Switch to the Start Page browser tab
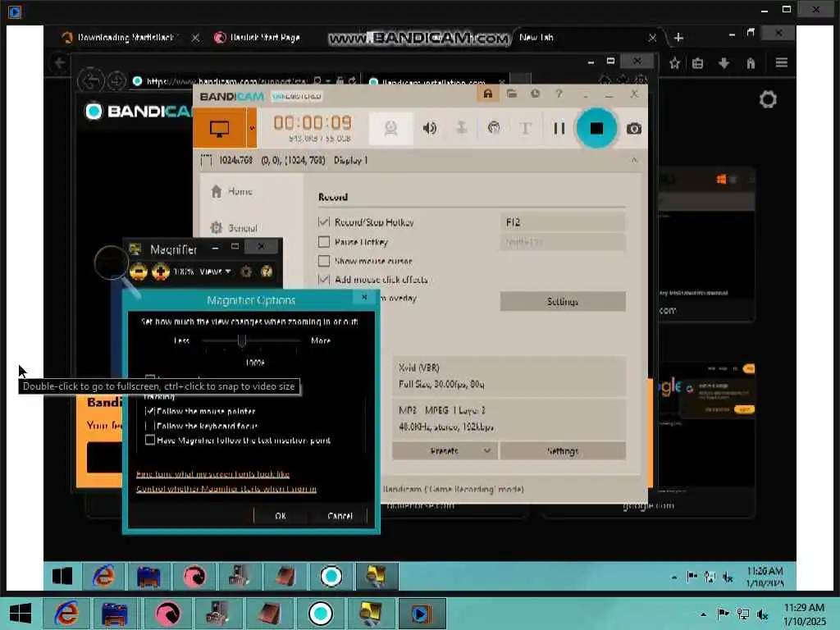Screen dimensions: 840x630 265,38
